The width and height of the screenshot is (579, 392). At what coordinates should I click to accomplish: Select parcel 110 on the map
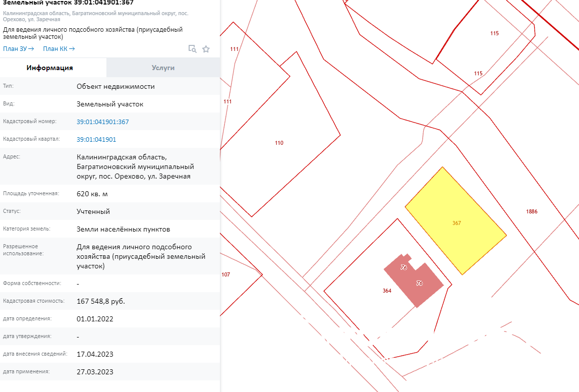(279, 143)
